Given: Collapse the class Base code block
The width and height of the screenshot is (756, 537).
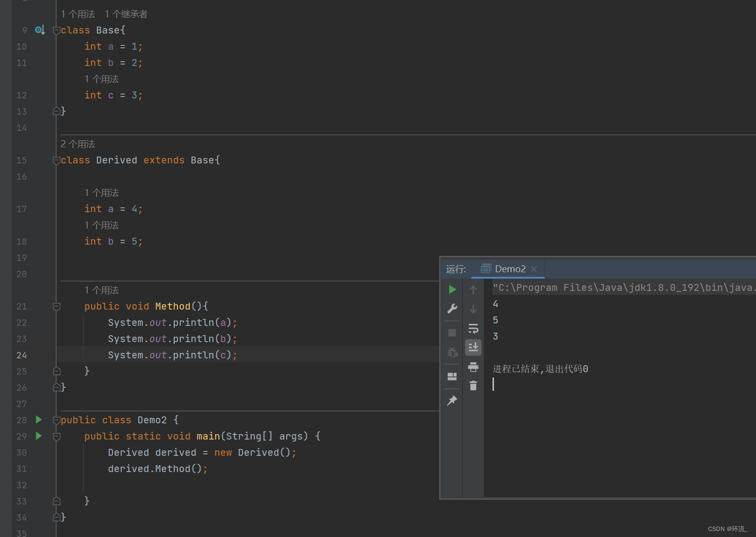Looking at the screenshot, I should (57, 31).
